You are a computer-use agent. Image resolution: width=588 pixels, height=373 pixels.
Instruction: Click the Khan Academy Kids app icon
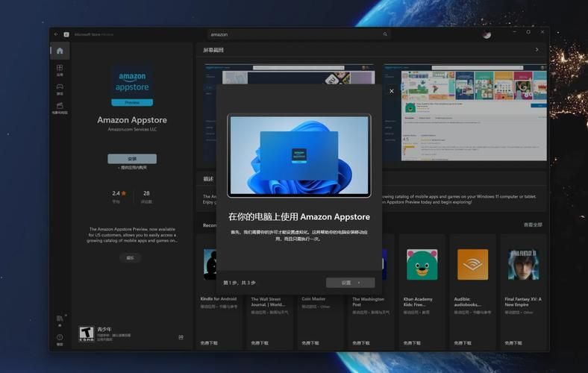coord(422,265)
